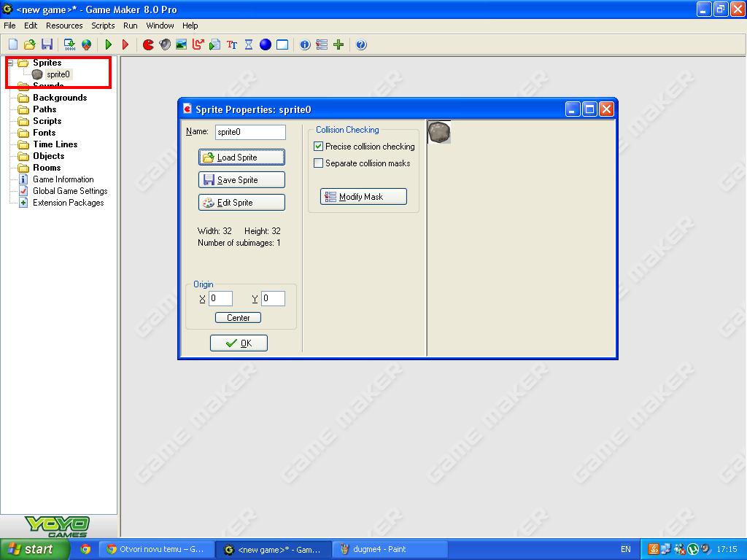Open the Edit menu
Viewport: 747px width, 560px height.
[31, 26]
